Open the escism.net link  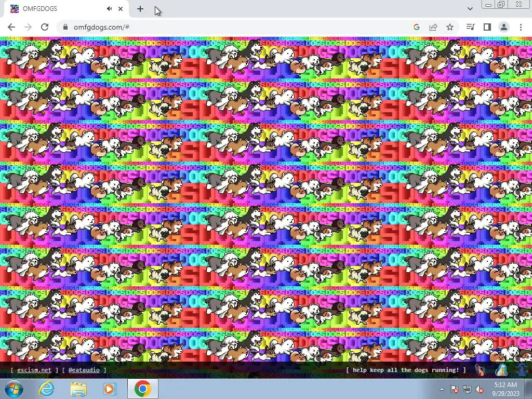click(34, 370)
